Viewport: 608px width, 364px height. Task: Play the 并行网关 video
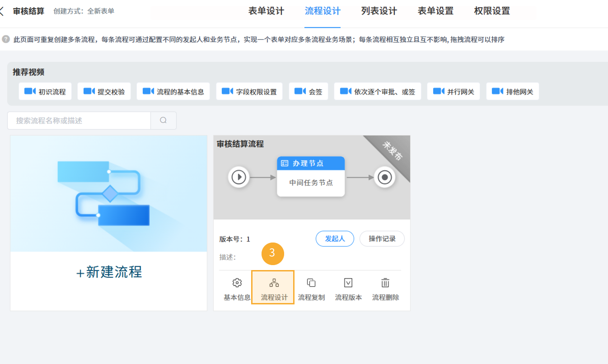coord(454,92)
